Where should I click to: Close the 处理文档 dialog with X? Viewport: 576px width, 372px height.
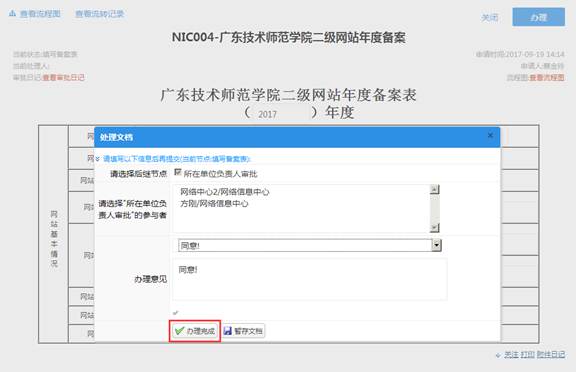click(490, 136)
